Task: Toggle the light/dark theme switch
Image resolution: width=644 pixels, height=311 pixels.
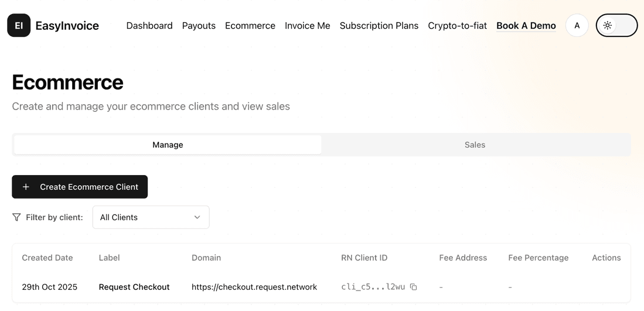Action: pos(624,26)
